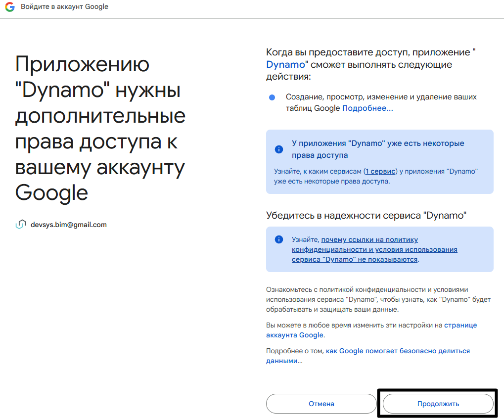This screenshot has height=420, width=504.
Task: Open как Google помогает безопасно делиться данными link
Action: coord(367,356)
